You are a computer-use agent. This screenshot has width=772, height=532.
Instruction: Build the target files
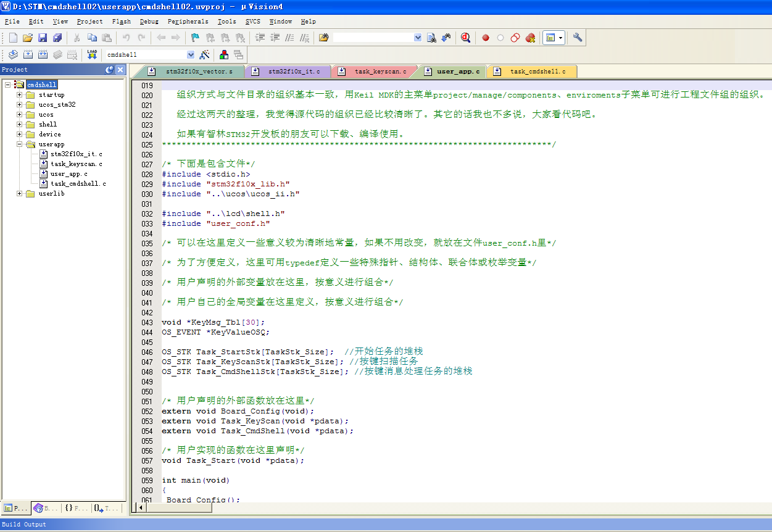[28, 54]
